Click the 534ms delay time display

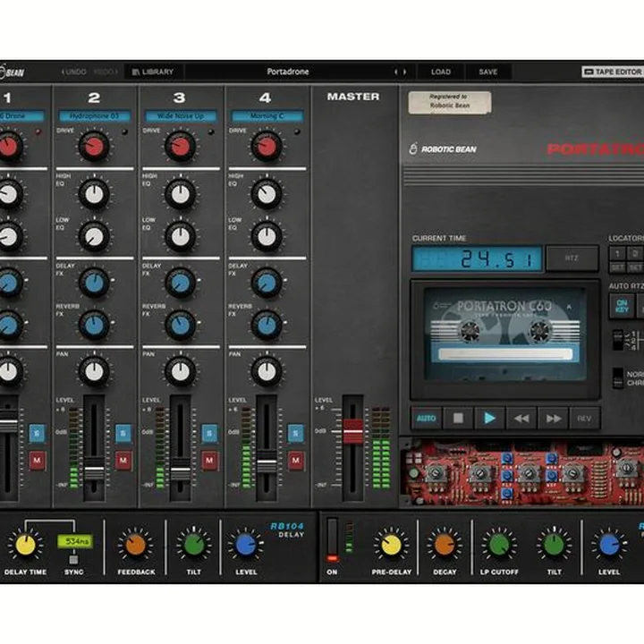tap(75, 541)
